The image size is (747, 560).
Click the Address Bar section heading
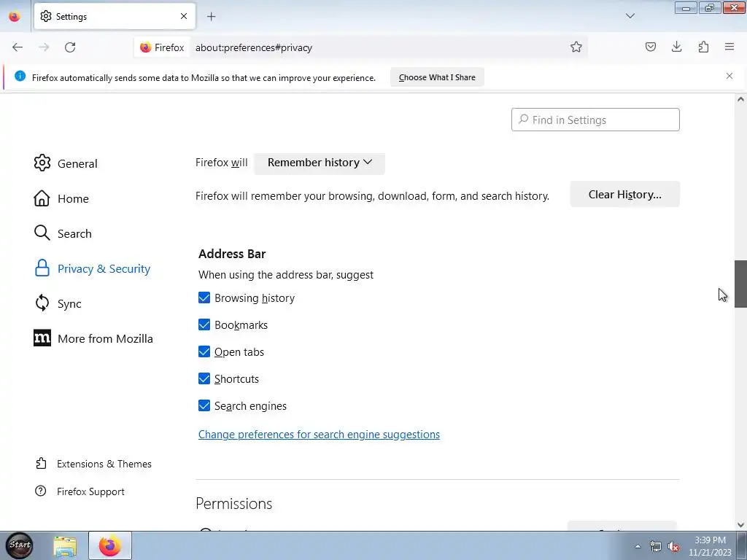[x=232, y=254]
